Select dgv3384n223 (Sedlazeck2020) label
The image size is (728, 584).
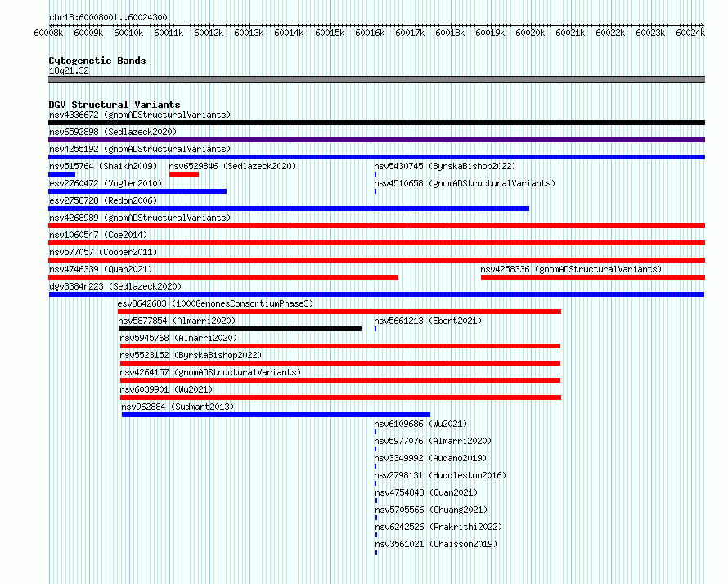pyautogui.click(x=115, y=286)
